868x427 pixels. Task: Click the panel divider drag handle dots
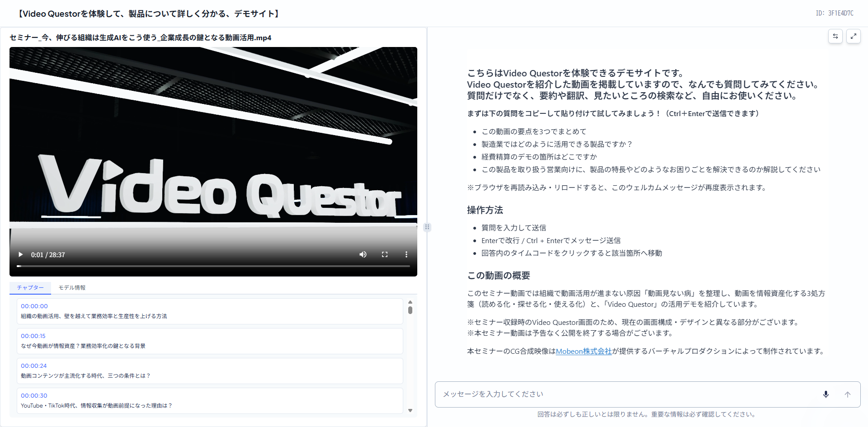tap(427, 227)
